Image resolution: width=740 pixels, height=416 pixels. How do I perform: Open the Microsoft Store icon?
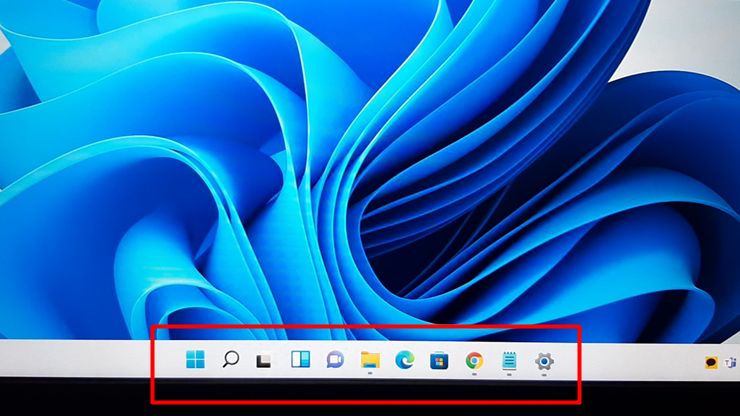[439, 361]
